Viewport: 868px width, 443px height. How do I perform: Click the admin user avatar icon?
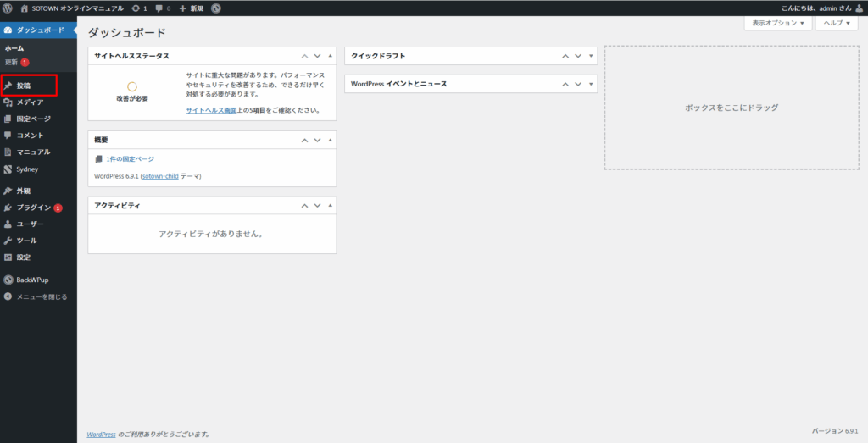coord(859,8)
